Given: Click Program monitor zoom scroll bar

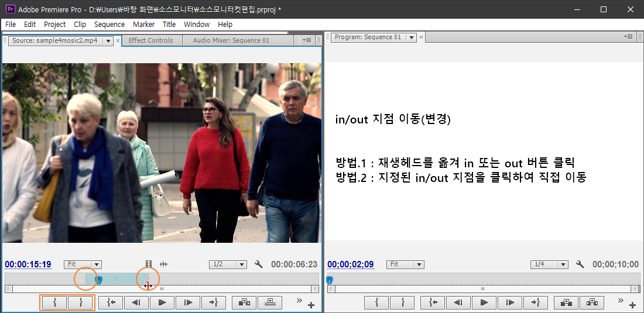Looking at the screenshot, I should (x=483, y=289).
